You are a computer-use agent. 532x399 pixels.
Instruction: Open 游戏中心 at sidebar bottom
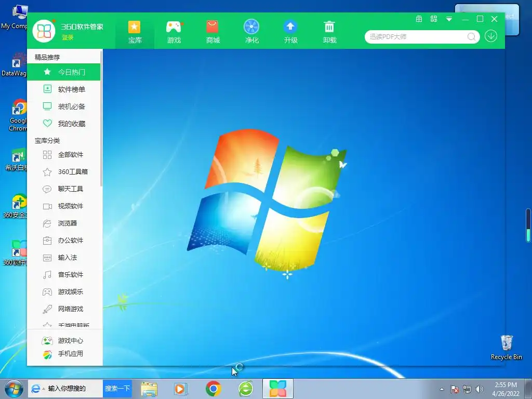pos(62,341)
